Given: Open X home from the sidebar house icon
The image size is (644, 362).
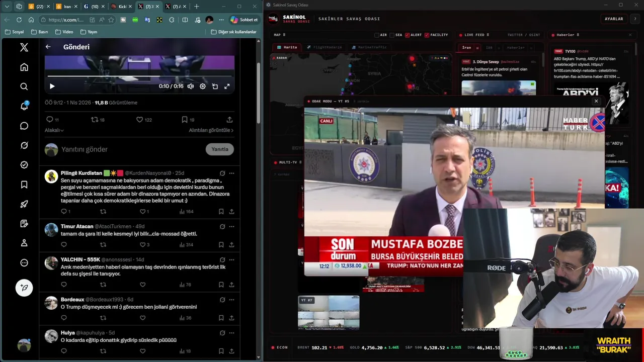Looking at the screenshot, I should coord(24,67).
